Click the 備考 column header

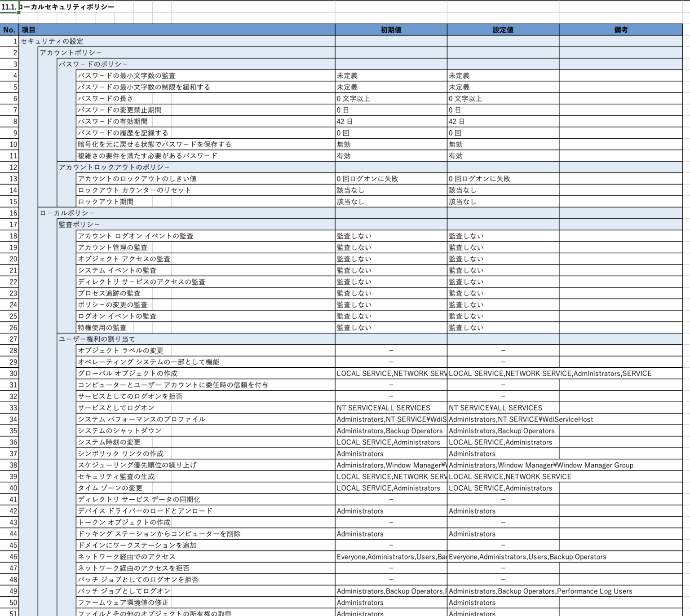point(620,30)
